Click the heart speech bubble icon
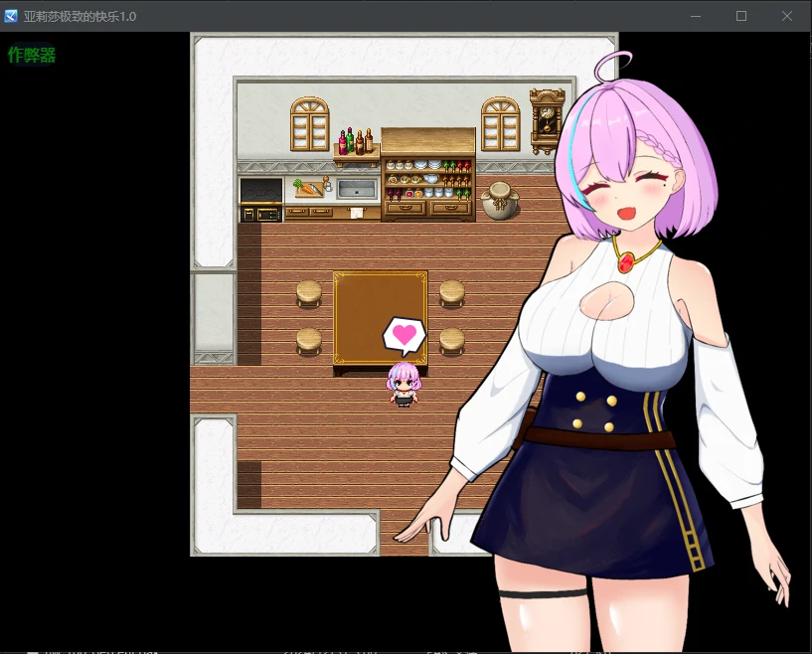Screen dimensions: 812x654 404,336
